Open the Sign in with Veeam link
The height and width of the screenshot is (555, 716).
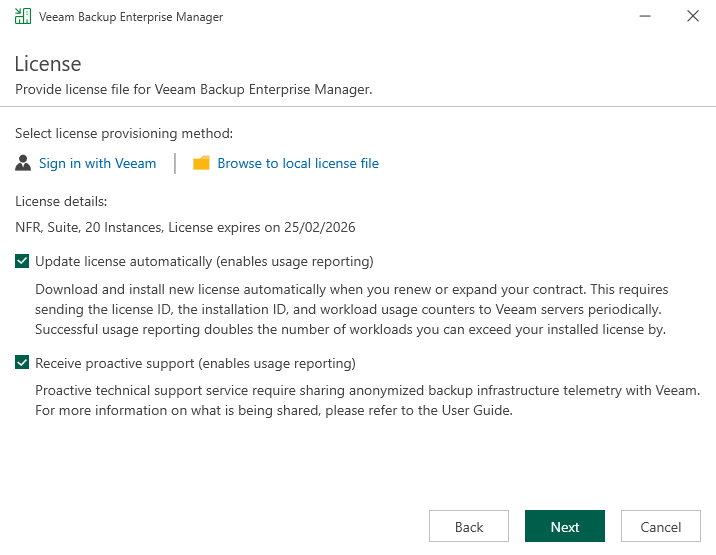[97, 163]
